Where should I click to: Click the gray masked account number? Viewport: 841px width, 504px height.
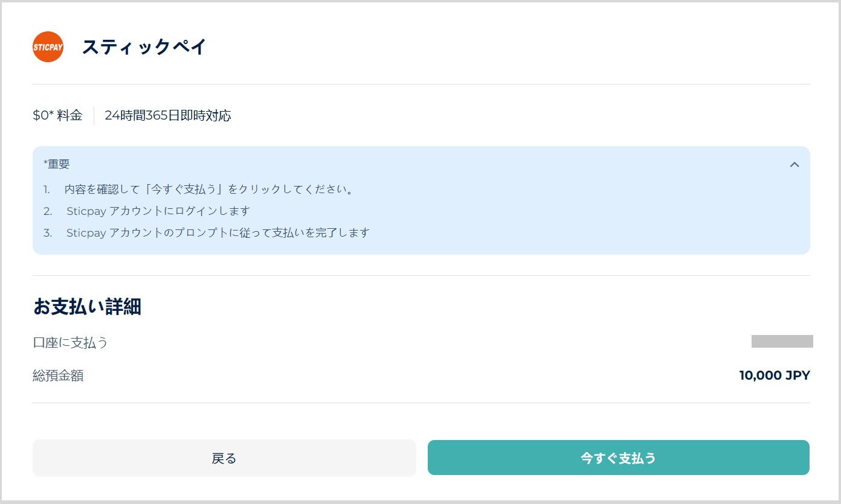[782, 342]
